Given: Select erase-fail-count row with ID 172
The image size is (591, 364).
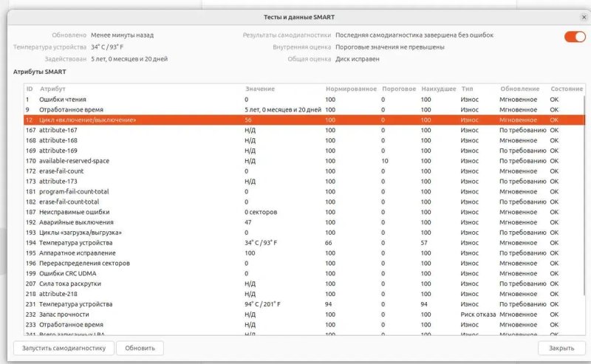Looking at the screenshot, I should [304, 171].
